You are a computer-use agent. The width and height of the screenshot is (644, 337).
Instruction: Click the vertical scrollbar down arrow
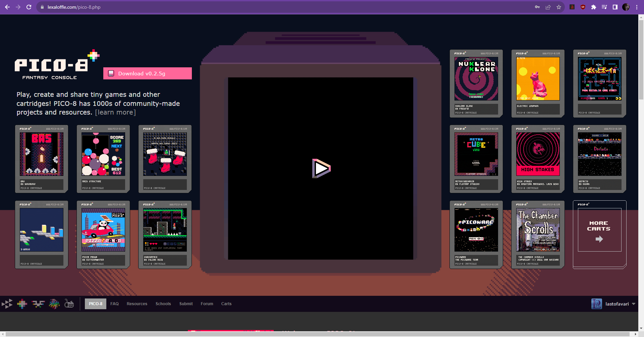[641, 329]
